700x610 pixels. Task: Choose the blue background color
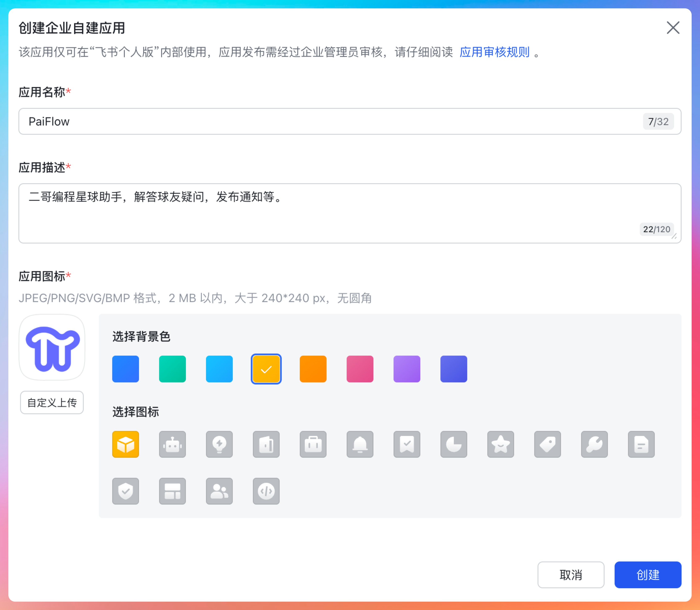click(x=126, y=369)
